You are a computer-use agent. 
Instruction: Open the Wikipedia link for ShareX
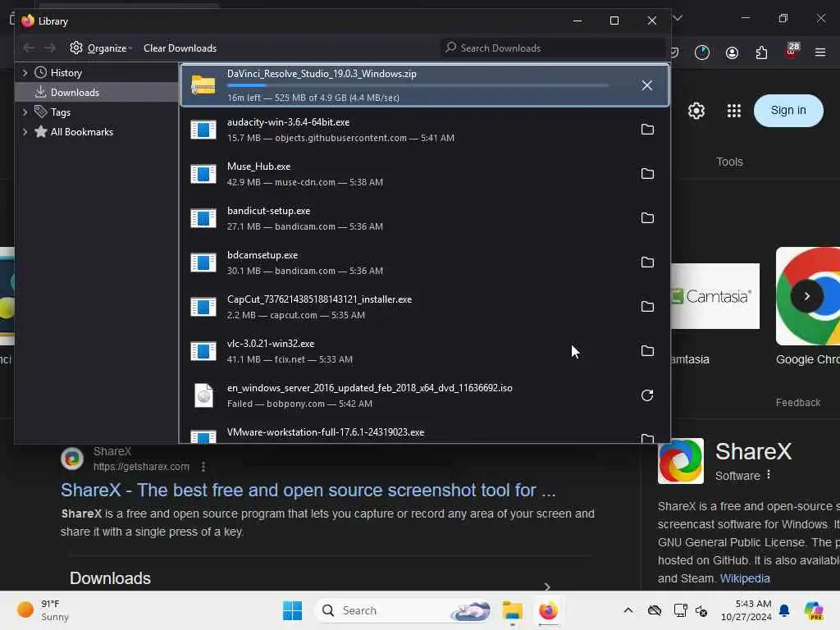[x=745, y=578]
